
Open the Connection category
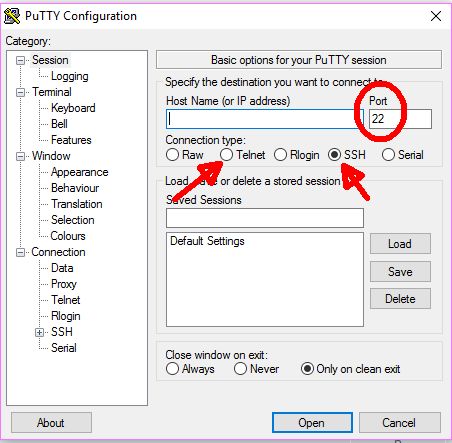pos(58,252)
